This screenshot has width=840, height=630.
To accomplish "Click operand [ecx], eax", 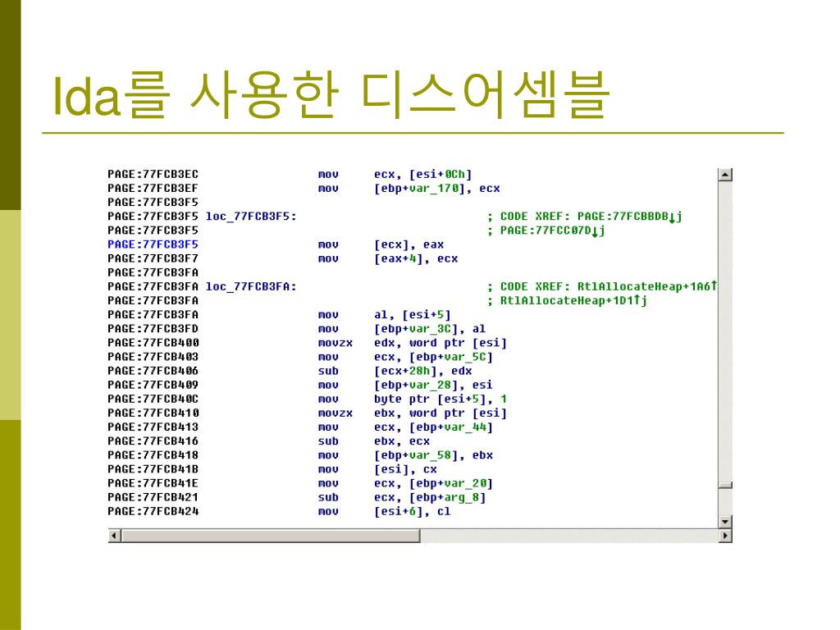I will coord(409,244).
